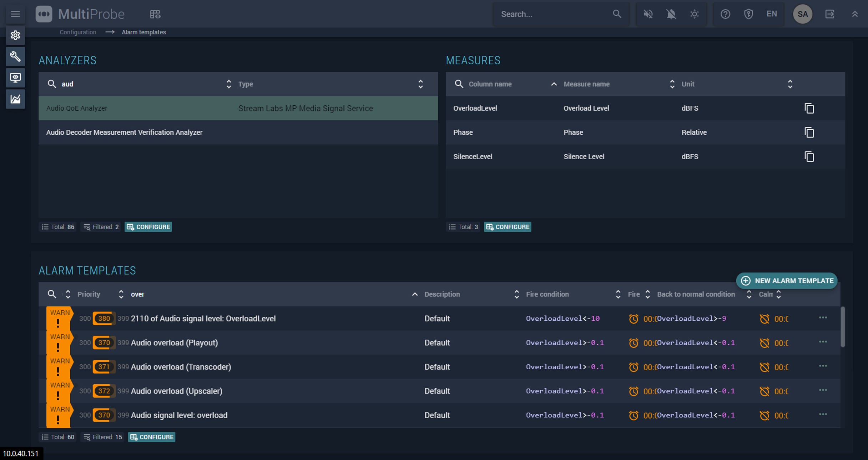Click the logout icon in header
The height and width of the screenshot is (460, 868).
(830, 14)
